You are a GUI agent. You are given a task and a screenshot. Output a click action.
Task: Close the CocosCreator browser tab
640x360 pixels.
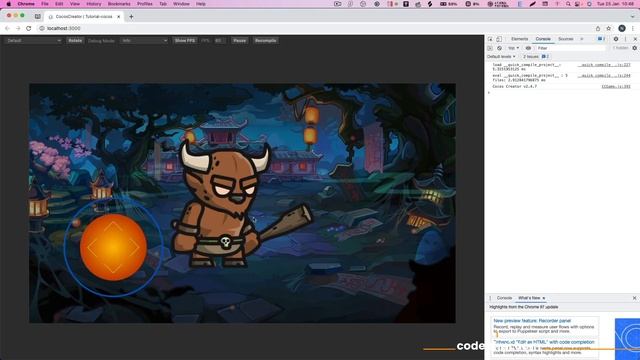tap(119, 17)
